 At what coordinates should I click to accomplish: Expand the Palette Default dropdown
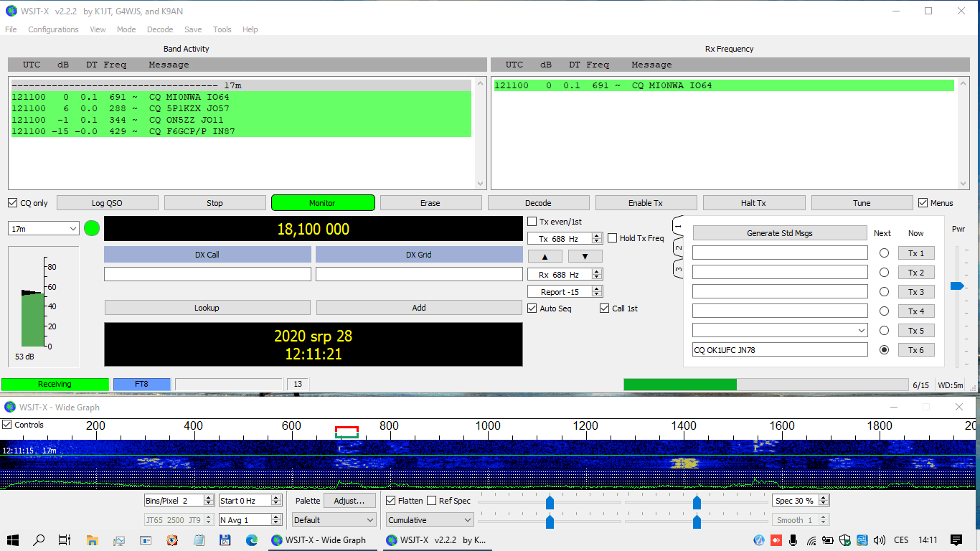334,520
